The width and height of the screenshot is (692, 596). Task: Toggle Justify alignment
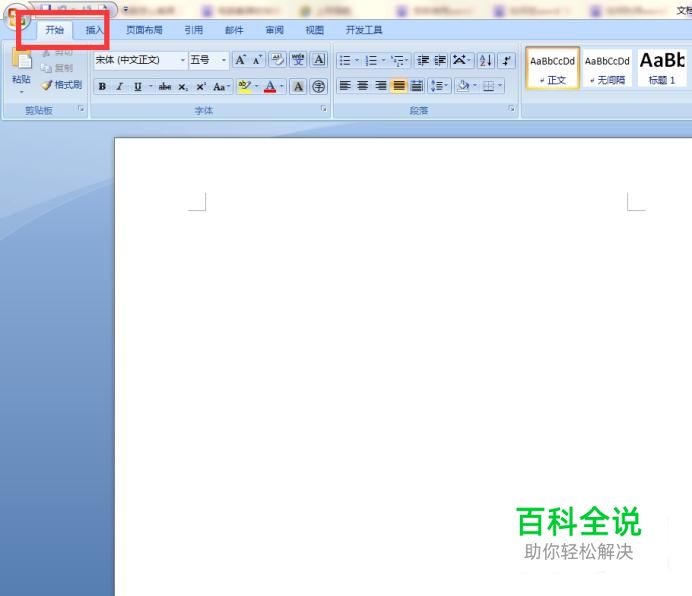pyautogui.click(x=399, y=85)
